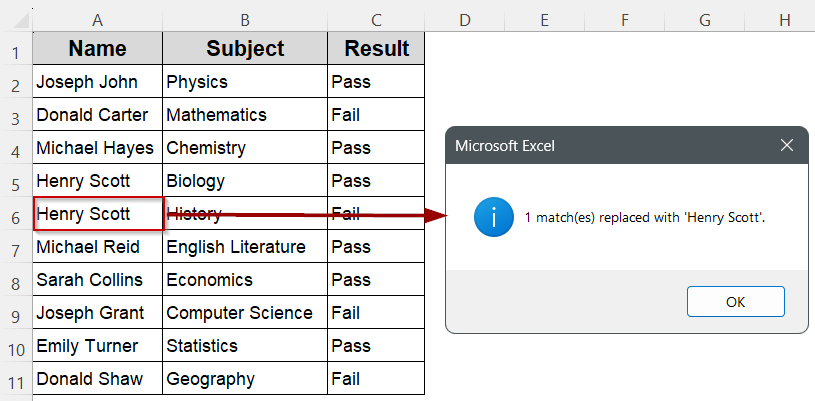Viewport: 815px width, 401px height.
Task: Select the Subject header cell
Action: click(245, 49)
